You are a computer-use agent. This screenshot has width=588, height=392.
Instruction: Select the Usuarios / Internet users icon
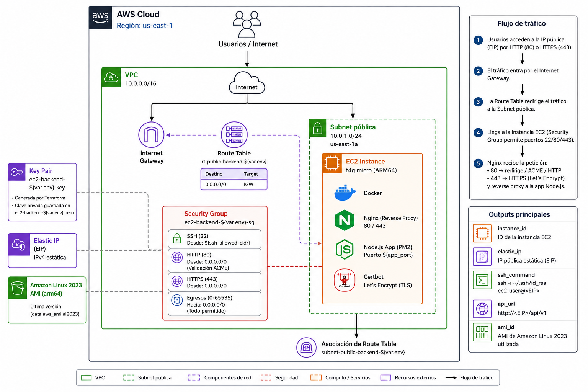tap(247, 24)
